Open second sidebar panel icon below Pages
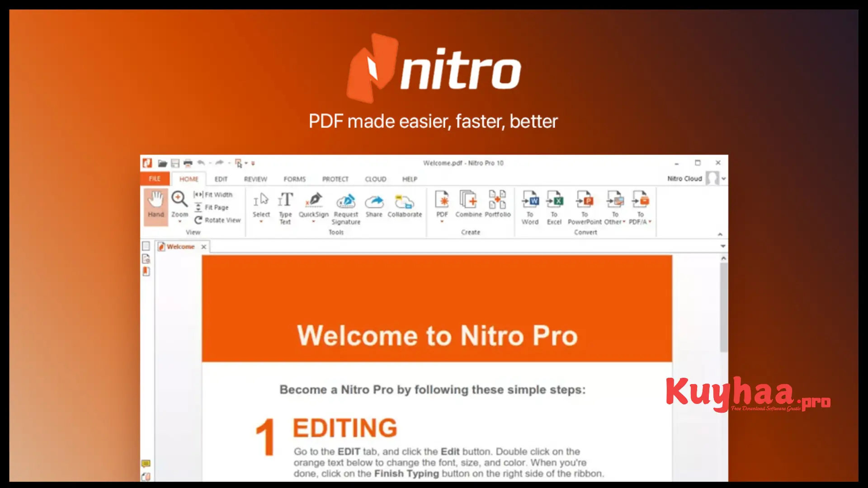868x488 pixels. coord(146,259)
